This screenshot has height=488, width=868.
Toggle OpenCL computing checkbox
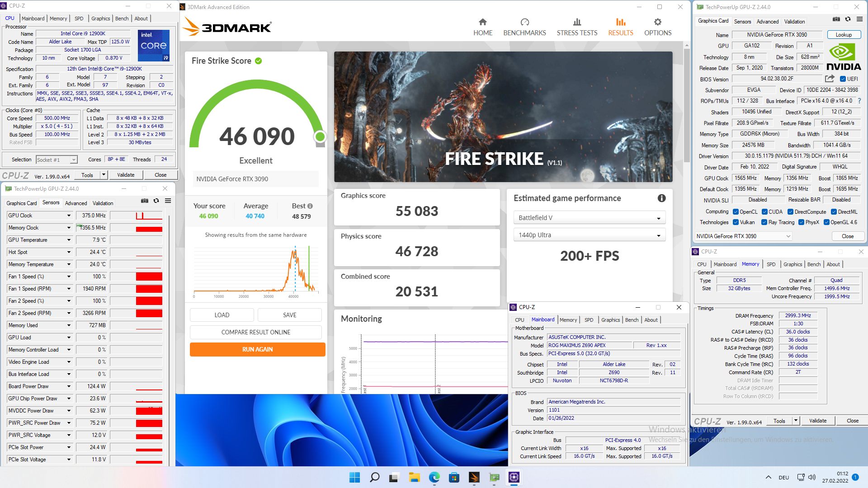point(736,212)
